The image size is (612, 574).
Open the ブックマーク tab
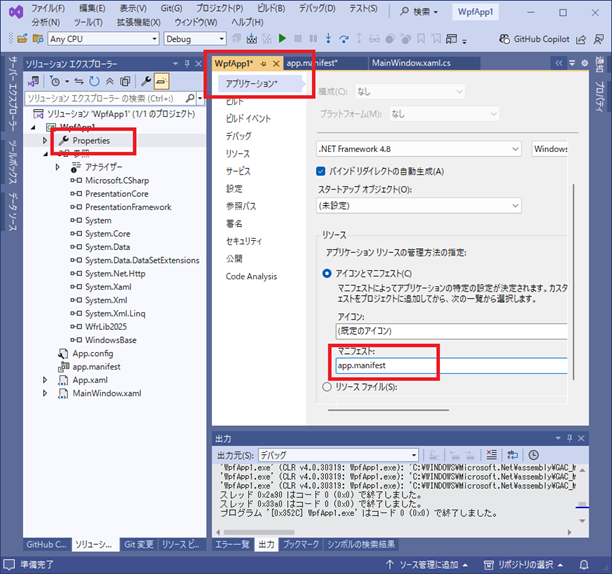click(x=301, y=544)
